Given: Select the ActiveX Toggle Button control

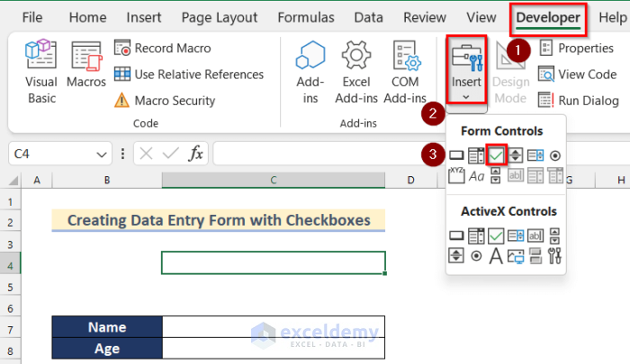Looking at the screenshot, I should (535, 257).
